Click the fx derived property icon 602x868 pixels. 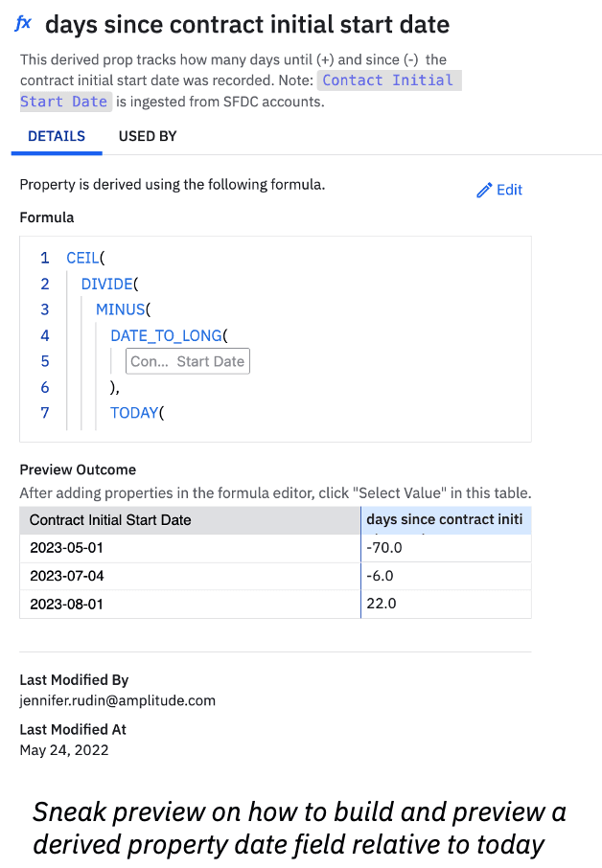(x=24, y=23)
